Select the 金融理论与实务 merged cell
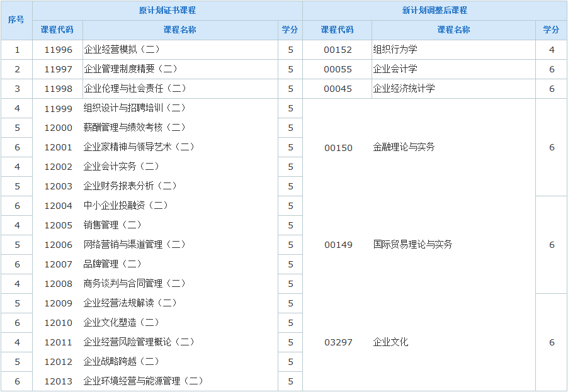This screenshot has height=392, width=568. [x=404, y=147]
